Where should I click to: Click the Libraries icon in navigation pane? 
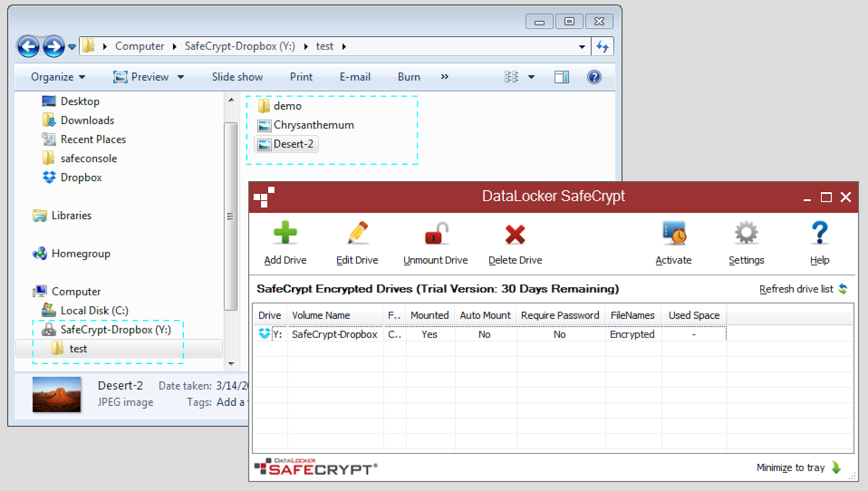tap(40, 215)
